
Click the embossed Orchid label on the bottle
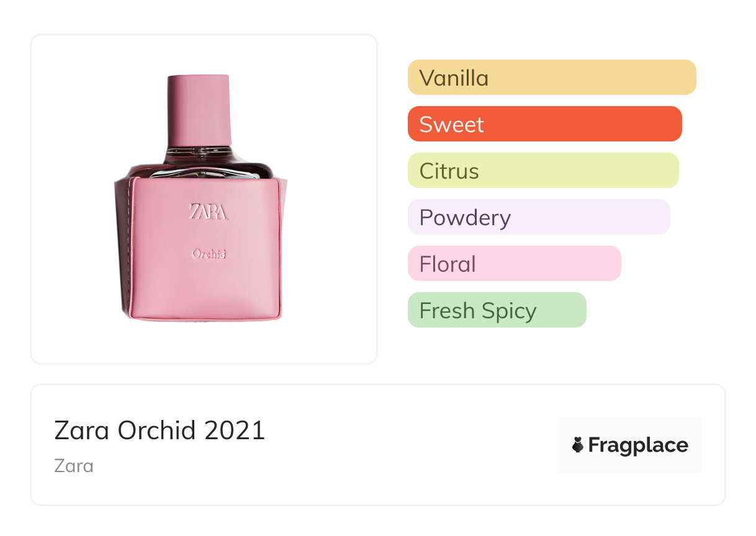point(208,253)
